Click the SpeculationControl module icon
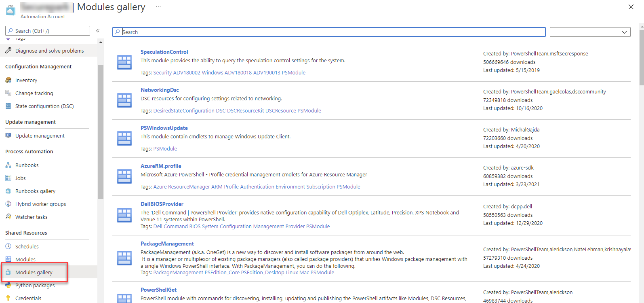The image size is (644, 303). (124, 62)
